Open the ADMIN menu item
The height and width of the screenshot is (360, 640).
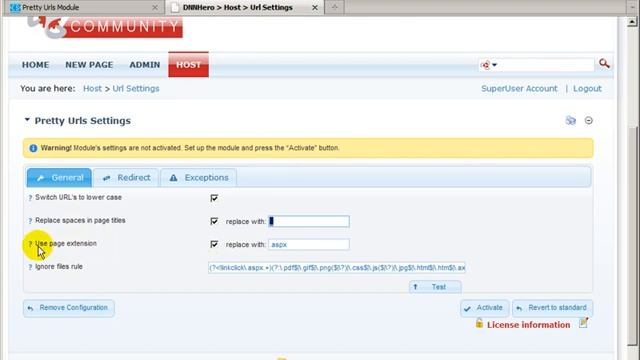[144, 65]
